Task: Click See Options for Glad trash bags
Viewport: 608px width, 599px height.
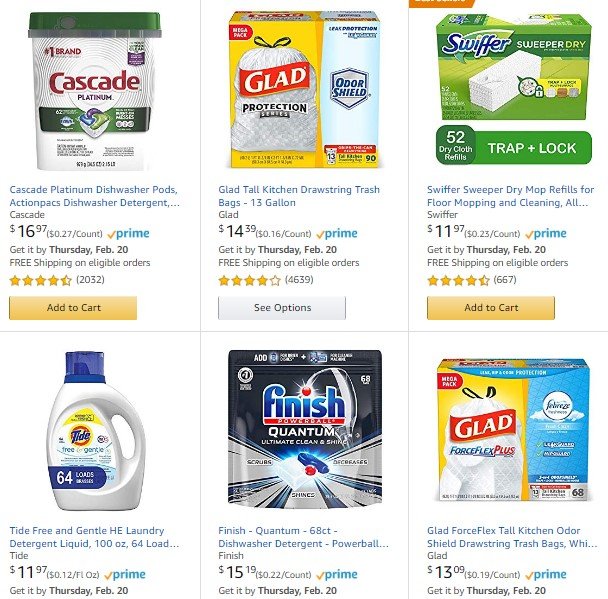Action: pos(282,308)
